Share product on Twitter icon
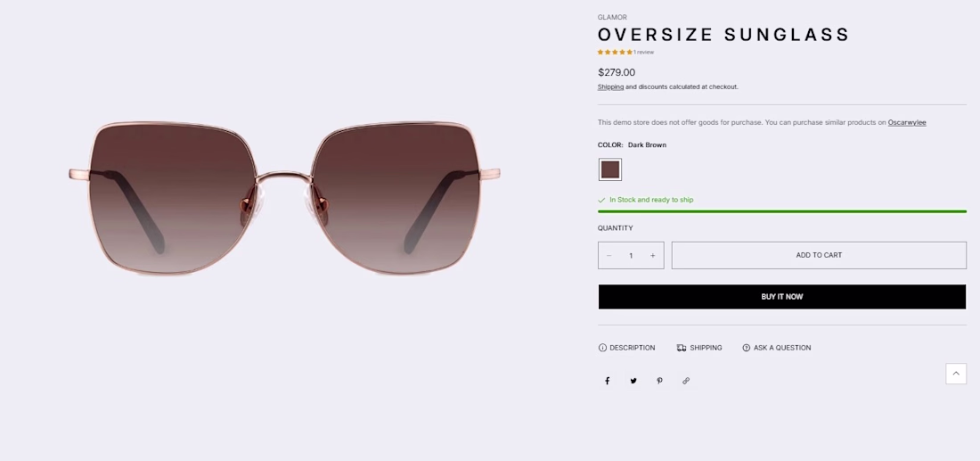 click(633, 381)
